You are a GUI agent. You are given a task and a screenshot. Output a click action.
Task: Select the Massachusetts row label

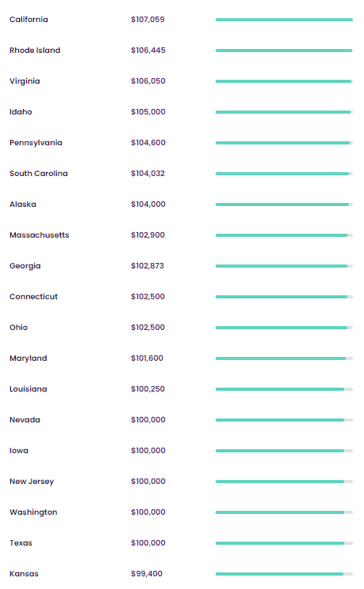coord(39,235)
